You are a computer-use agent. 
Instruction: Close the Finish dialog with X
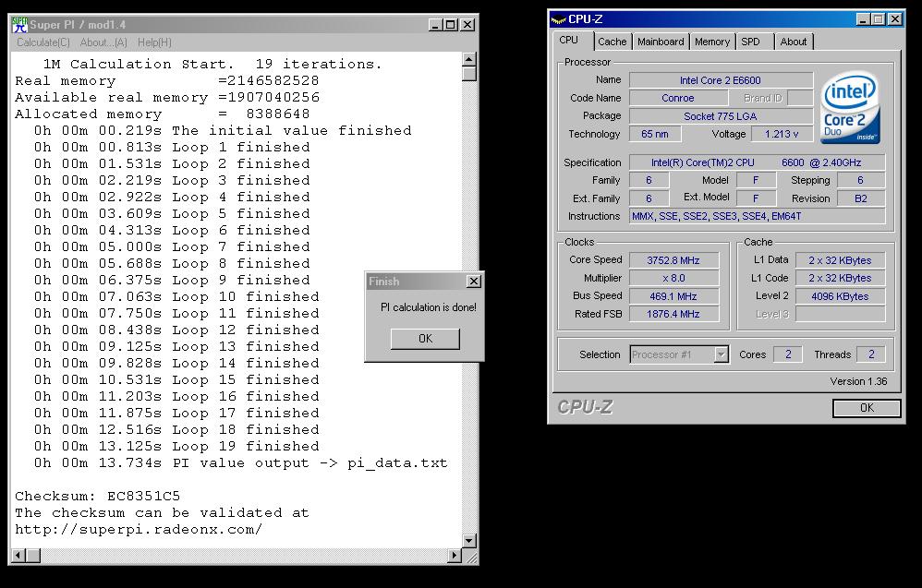point(474,282)
